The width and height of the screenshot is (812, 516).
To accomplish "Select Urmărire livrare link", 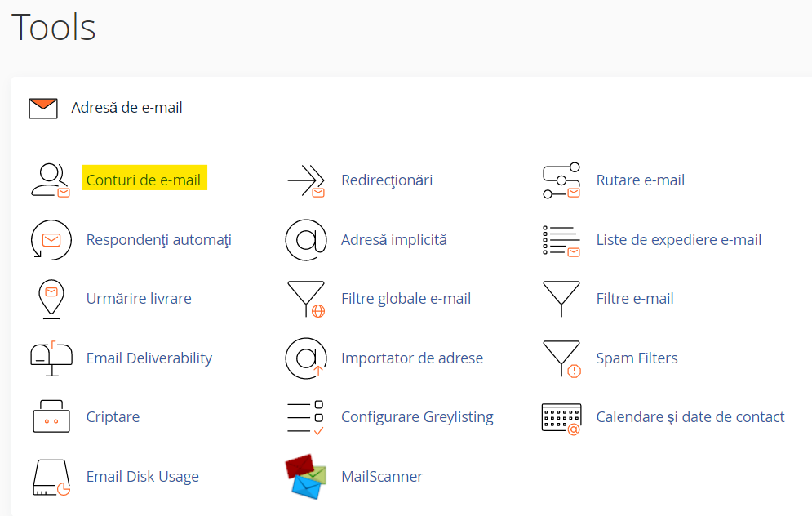I will pyautogui.click(x=139, y=298).
